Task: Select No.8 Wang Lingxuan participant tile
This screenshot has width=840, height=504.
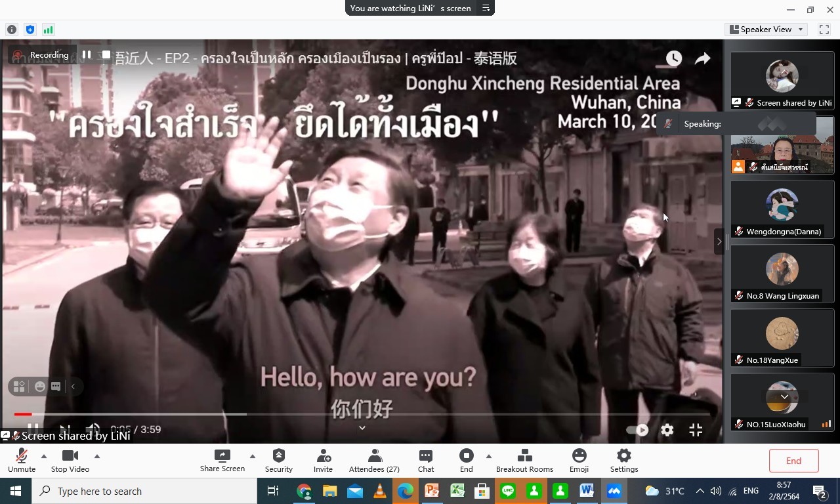Action: 782,274
